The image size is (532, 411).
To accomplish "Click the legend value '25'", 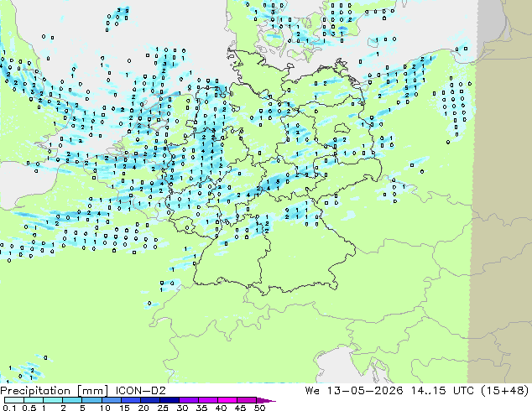I will 163,408.
